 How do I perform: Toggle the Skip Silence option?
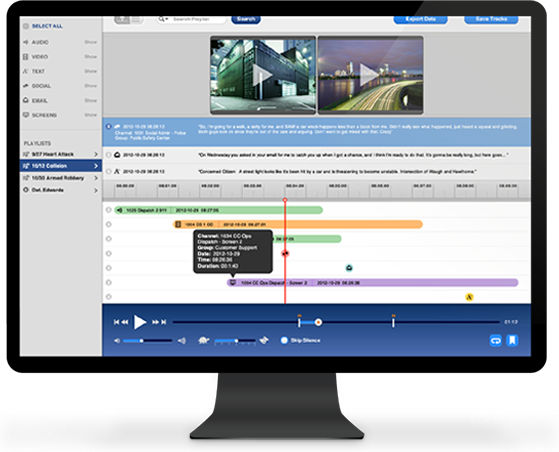[284, 340]
